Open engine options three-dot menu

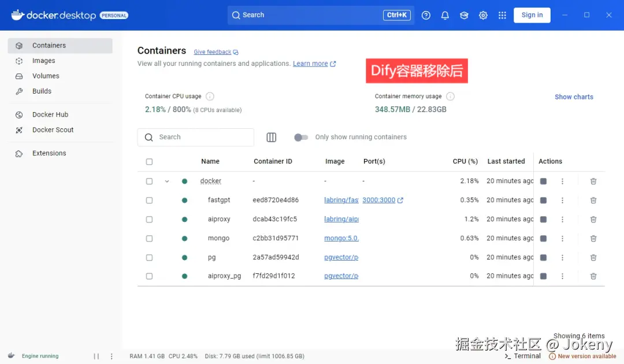click(112, 356)
